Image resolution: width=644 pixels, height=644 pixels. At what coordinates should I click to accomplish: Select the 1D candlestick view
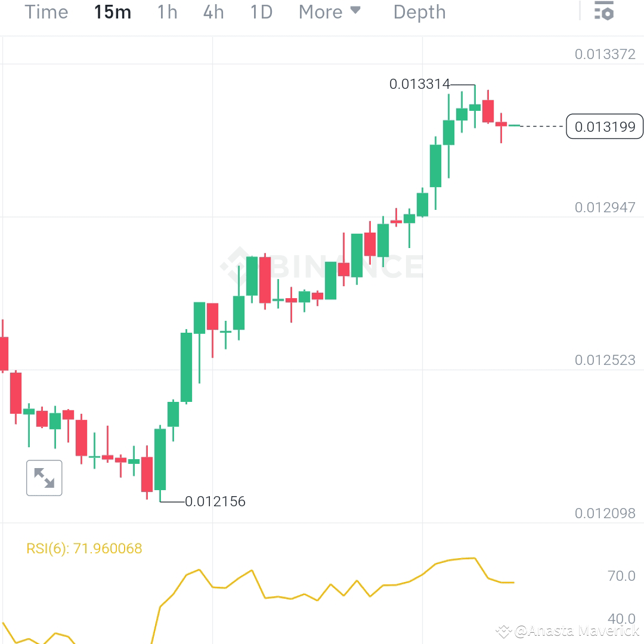[261, 11]
